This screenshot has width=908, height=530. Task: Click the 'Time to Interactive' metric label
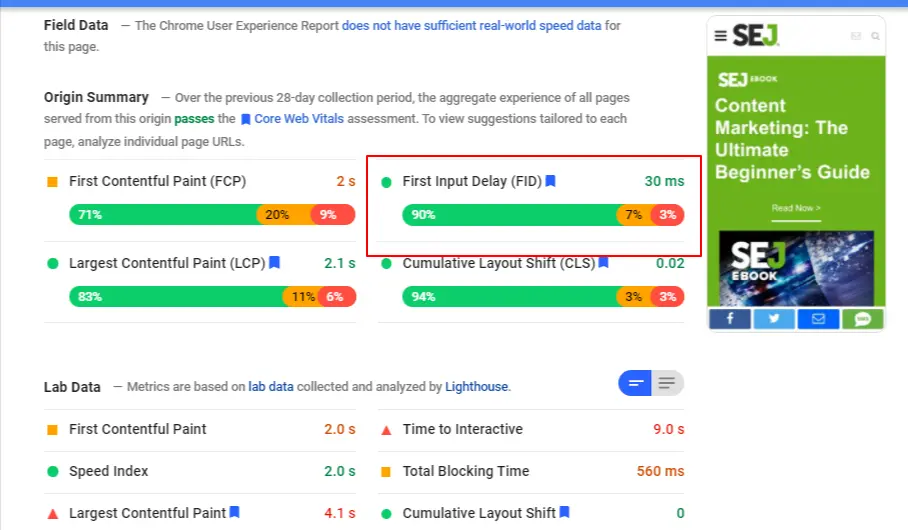coord(463,429)
